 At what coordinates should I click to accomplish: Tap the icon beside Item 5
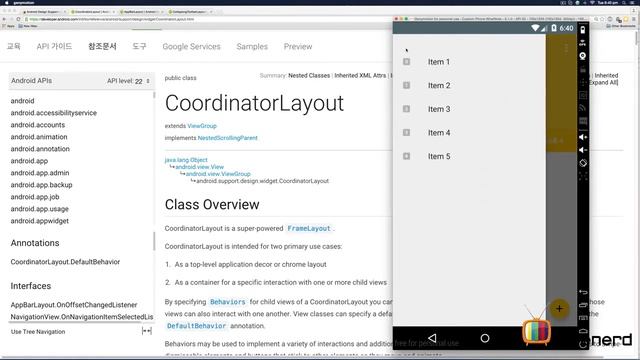407,156
